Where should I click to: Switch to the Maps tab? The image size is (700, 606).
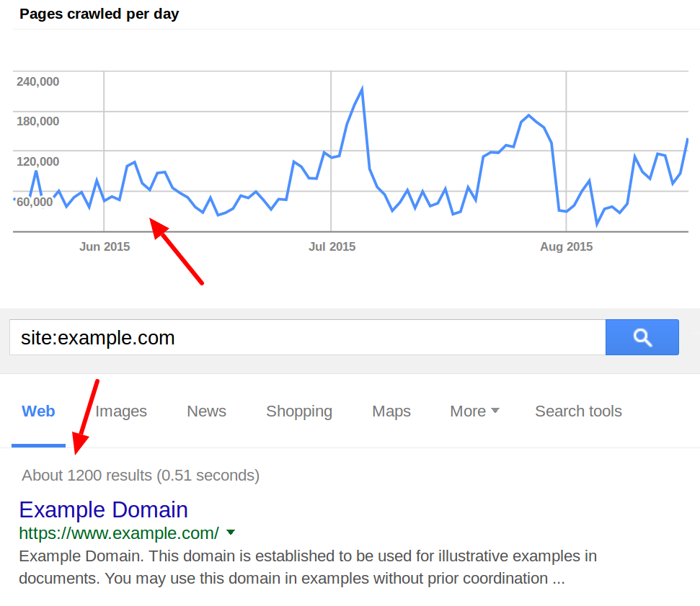tap(391, 411)
